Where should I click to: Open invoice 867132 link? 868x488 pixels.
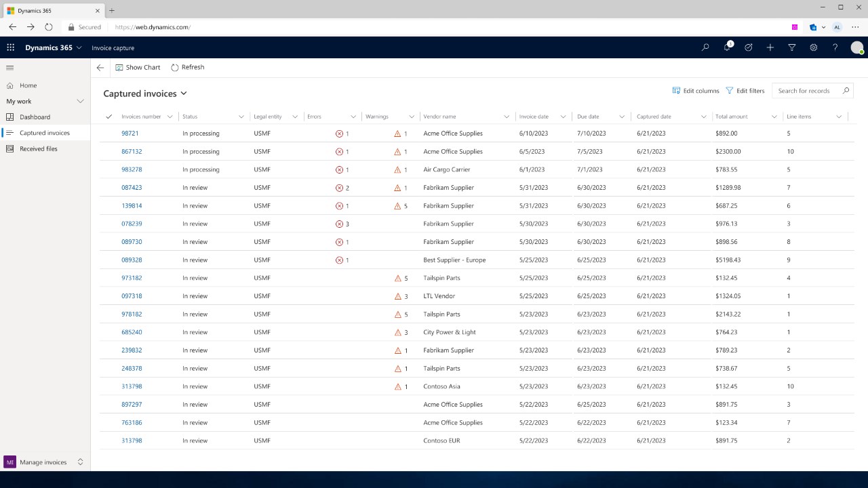pos(132,152)
